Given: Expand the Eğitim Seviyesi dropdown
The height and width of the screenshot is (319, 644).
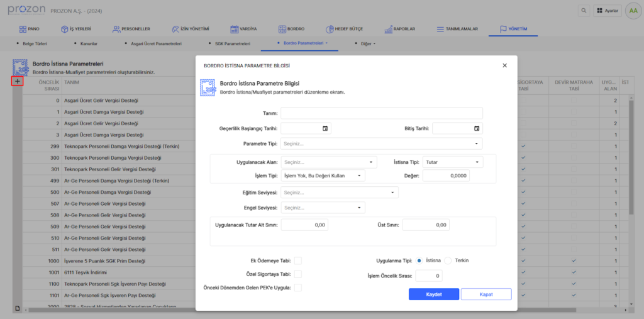Looking at the screenshot, I should pyautogui.click(x=340, y=193).
